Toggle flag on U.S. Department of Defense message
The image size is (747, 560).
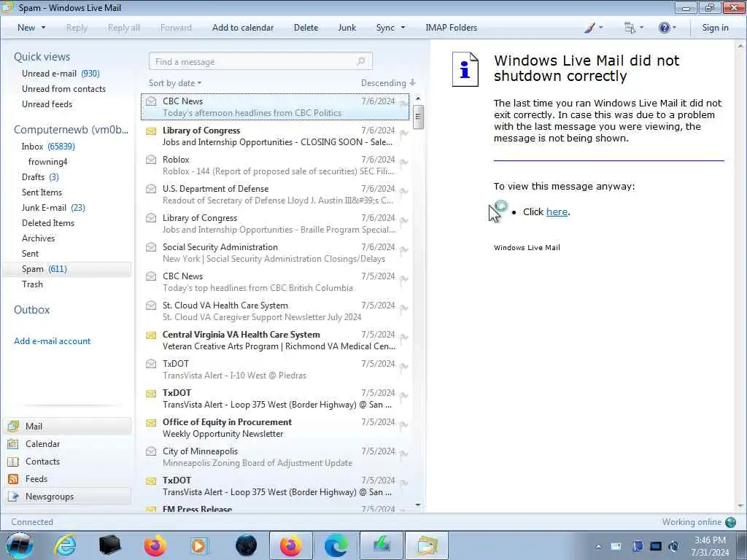(403, 192)
